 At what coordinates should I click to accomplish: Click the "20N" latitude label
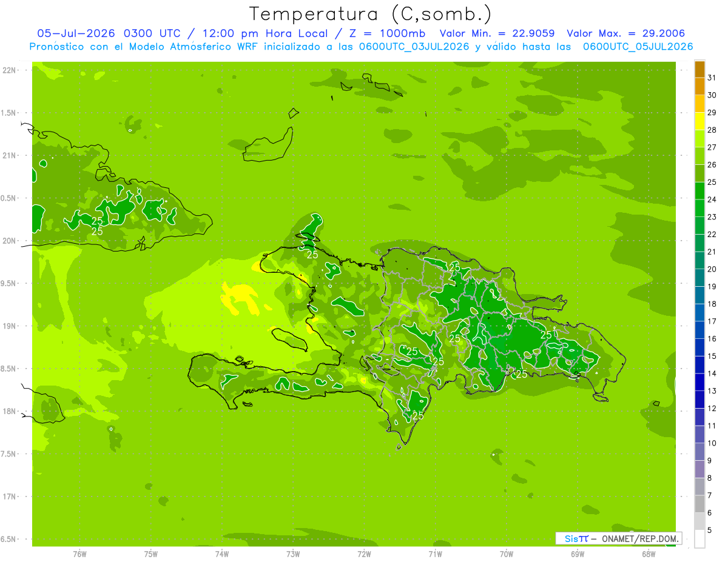click(8, 241)
